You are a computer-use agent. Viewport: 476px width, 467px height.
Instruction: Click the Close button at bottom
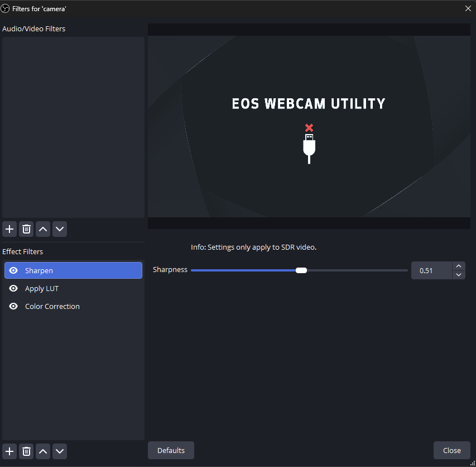coord(451,450)
